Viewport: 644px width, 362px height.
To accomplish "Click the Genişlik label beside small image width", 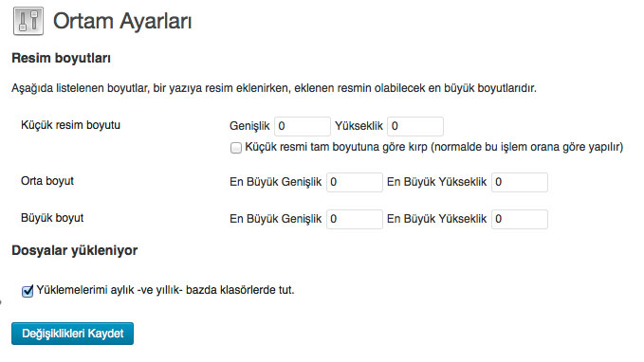I will tap(249, 126).
